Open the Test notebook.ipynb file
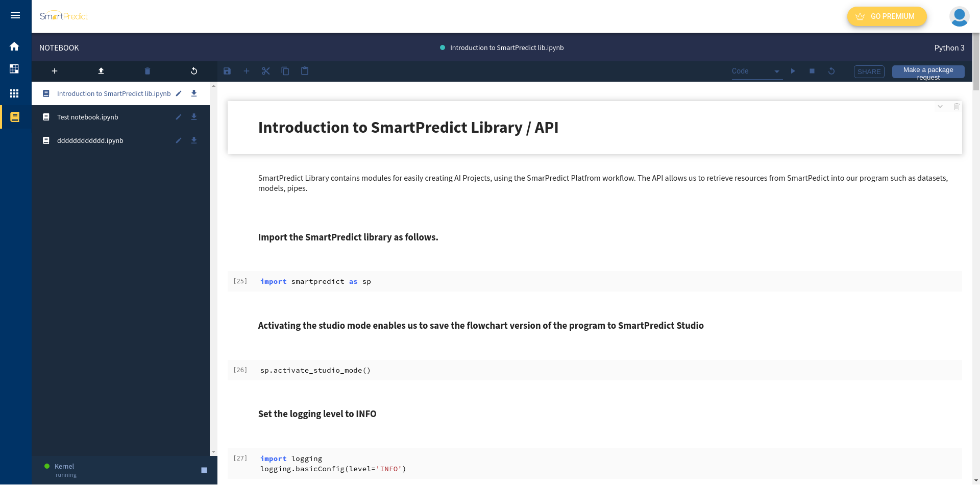The width and height of the screenshot is (980, 485). [87, 117]
